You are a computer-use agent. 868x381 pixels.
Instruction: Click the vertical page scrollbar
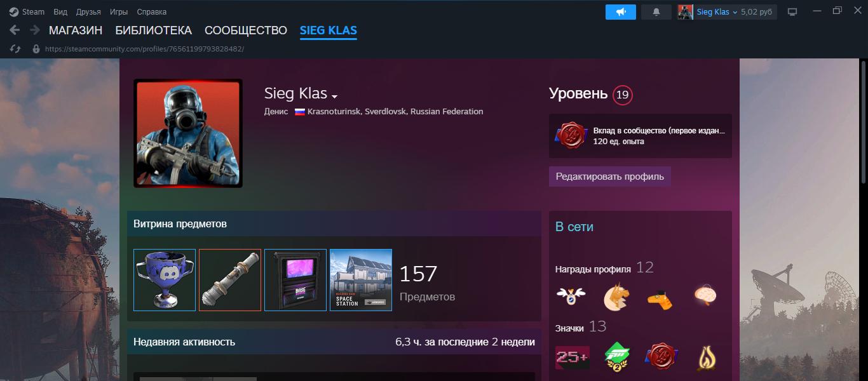point(864,220)
